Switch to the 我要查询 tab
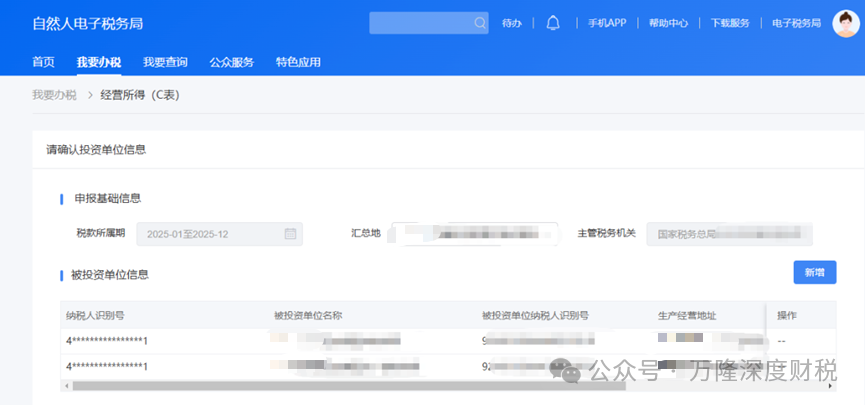The image size is (865, 405). (165, 62)
